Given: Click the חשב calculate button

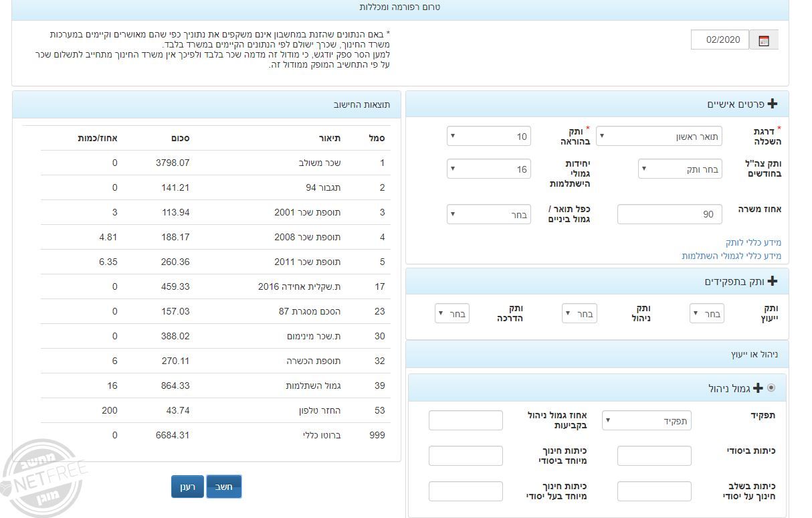Looking at the screenshot, I should (223, 487).
